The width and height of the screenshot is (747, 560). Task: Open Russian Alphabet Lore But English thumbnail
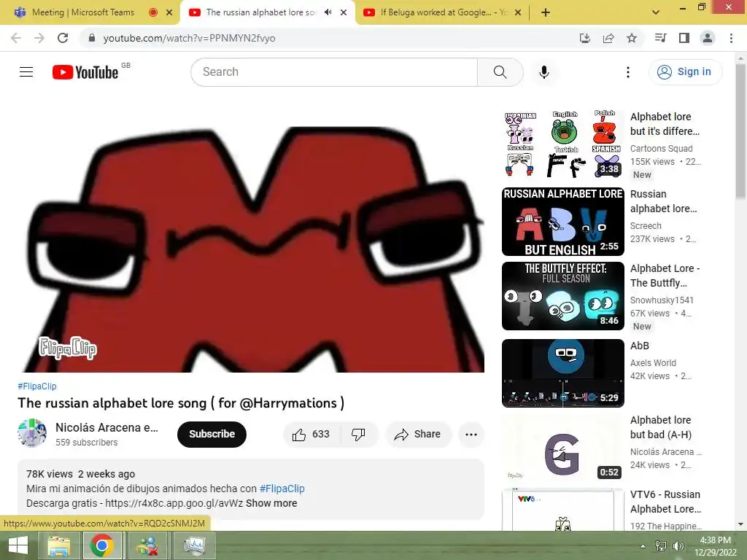point(562,222)
